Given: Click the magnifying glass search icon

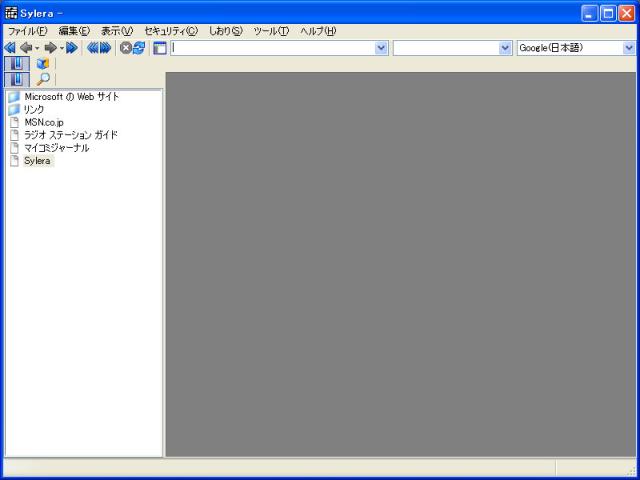Looking at the screenshot, I should [x=43, y=79].
